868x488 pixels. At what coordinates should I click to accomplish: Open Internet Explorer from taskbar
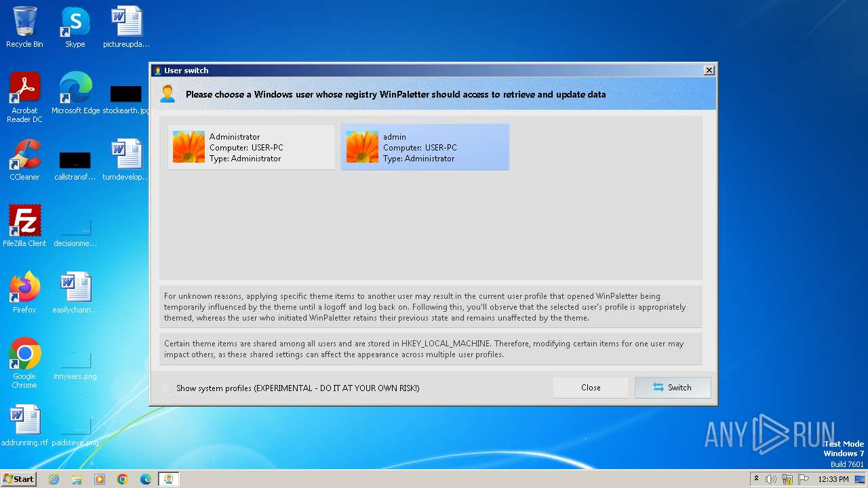(x=54, y=479)
